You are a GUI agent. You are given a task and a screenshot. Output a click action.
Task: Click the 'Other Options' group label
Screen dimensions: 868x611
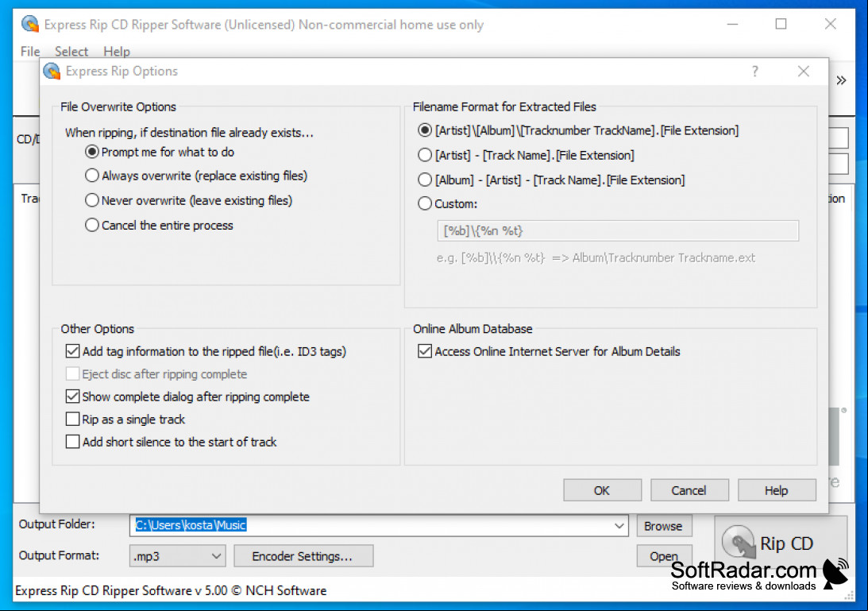pyautogui.click(x=98, y=329)
